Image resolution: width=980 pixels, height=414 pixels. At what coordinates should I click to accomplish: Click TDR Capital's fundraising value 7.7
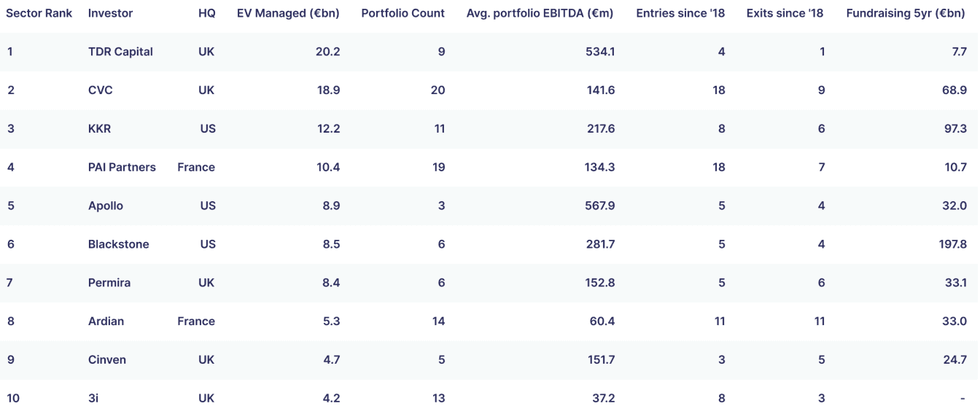click(959, 52)
